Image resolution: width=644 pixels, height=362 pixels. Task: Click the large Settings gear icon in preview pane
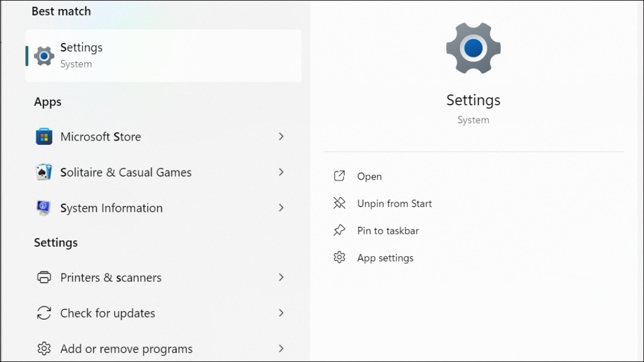click(473, 48)
